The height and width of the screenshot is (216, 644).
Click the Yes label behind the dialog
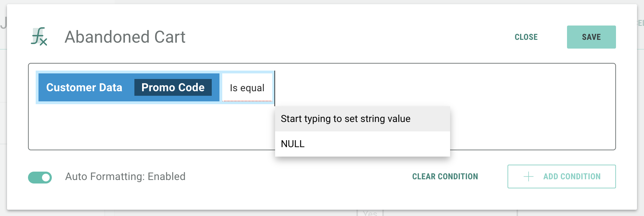tap(370, 213)
